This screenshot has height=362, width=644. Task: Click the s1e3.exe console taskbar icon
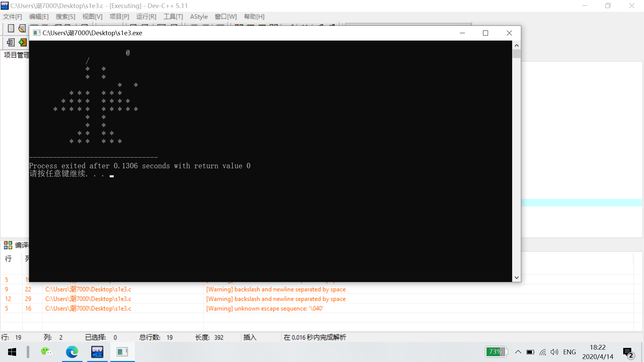click(x=122, y=352)
